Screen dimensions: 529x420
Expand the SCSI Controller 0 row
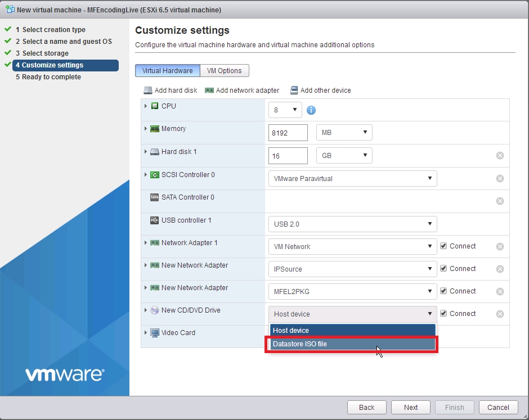tap(145, 174)
